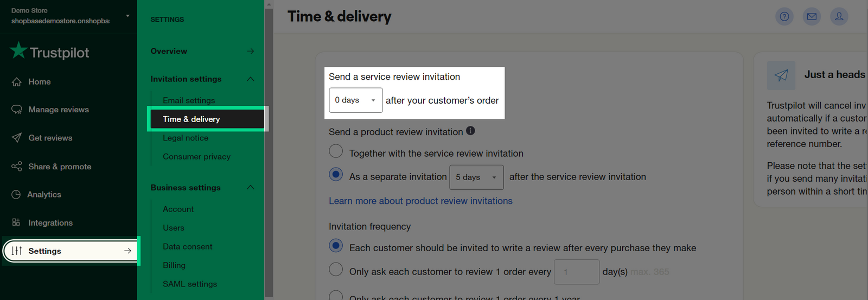This screenshot has height=300, width=868.
Task: Open the help question mark icon
Action: (x=784, y=16)
